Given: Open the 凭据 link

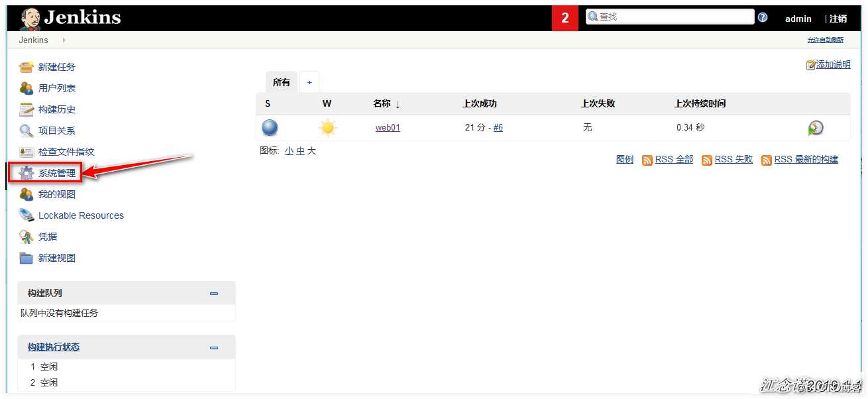Looking at the screenshot, I should coord(48,237).
